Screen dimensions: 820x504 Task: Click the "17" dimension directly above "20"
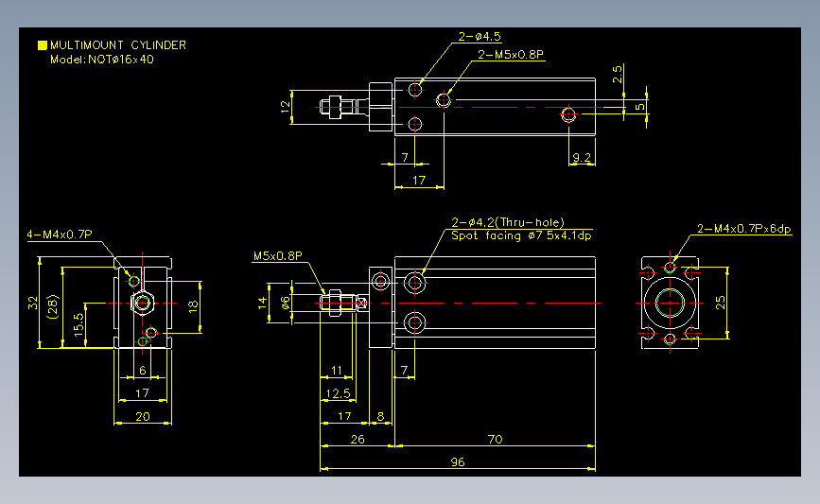[142, 393]
